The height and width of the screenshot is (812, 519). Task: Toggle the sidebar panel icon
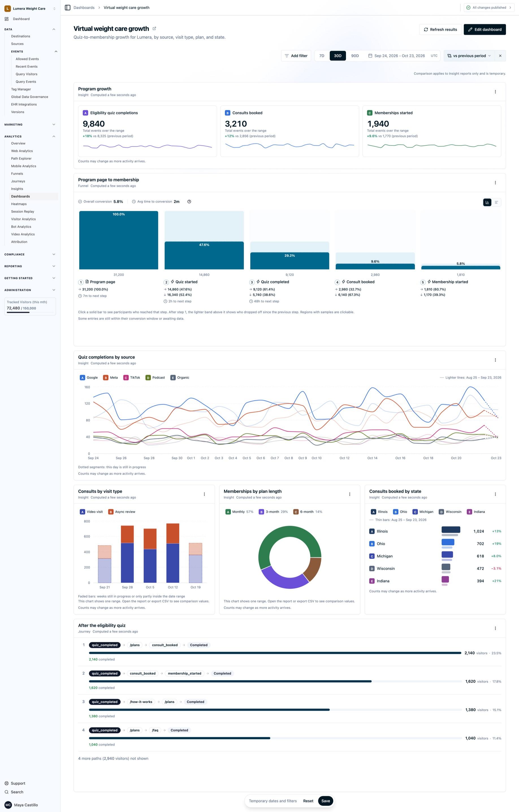pyautogui.click(x=67, y=7)
